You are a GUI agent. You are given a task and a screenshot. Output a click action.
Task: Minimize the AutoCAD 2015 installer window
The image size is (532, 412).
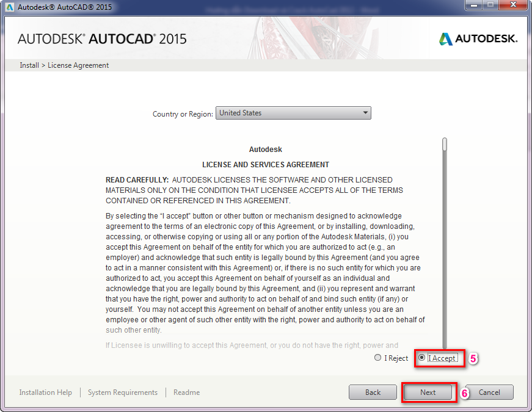474,5
